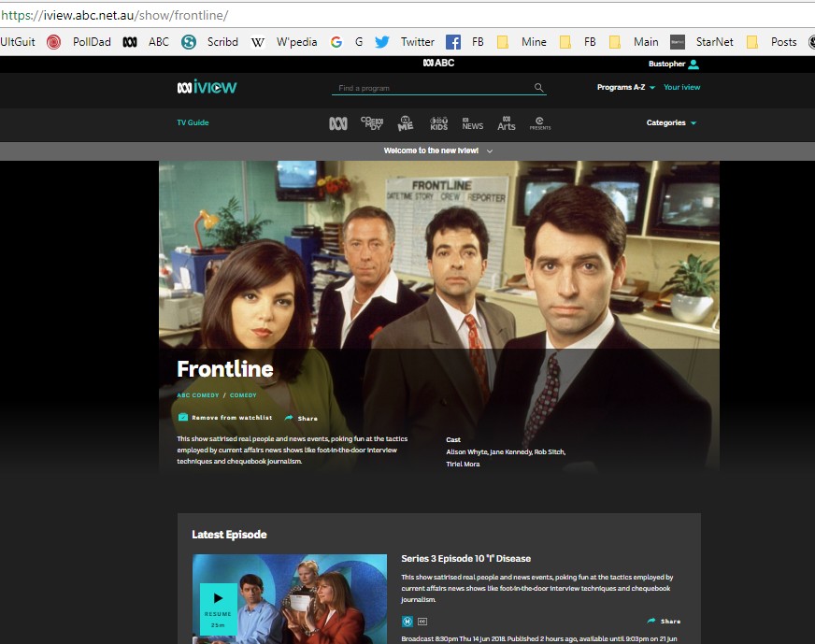Open the ABC Kids channel icon

pyautogui.click(x=438, y=123)
